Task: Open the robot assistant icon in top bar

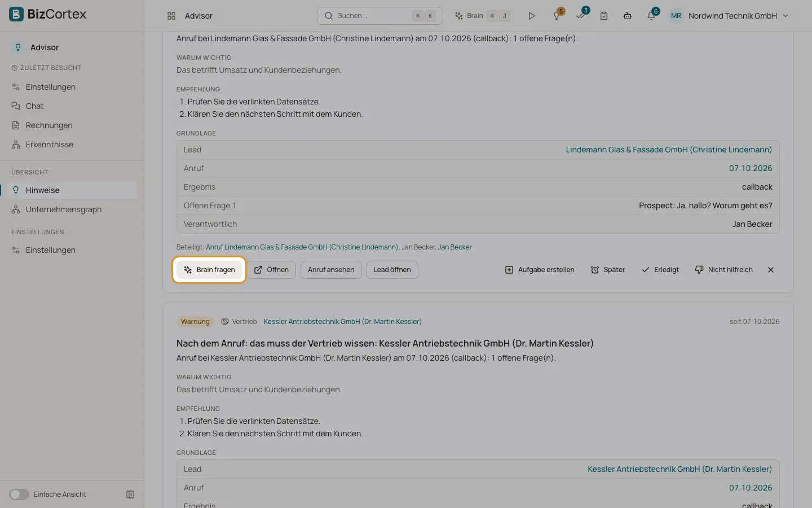Action: click(x=628, y=16)
